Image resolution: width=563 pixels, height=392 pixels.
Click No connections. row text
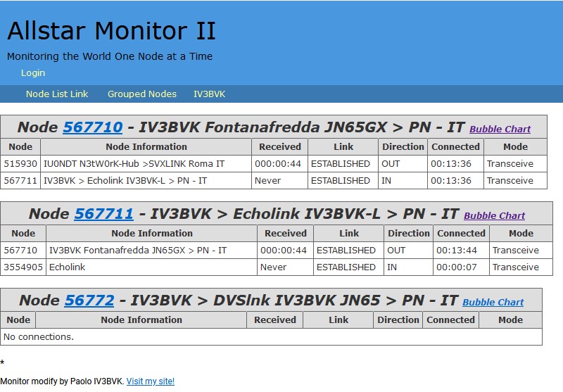point(39,336)
